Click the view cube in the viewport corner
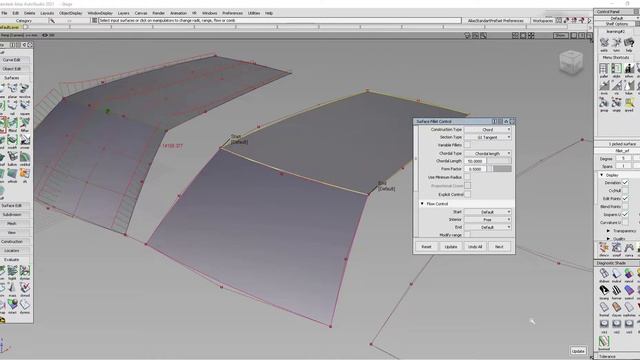 pyautogui.click(x=571, y=62)
